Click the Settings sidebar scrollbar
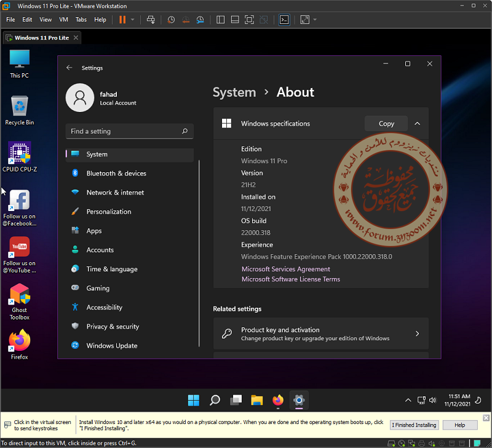 [199, 253]
